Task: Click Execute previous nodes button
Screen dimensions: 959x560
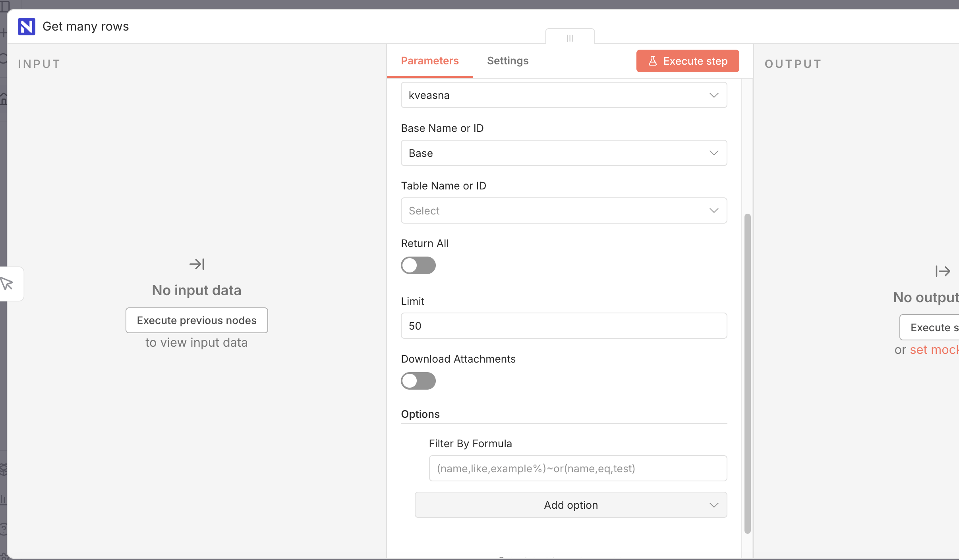Action: (x=197, y=320)
